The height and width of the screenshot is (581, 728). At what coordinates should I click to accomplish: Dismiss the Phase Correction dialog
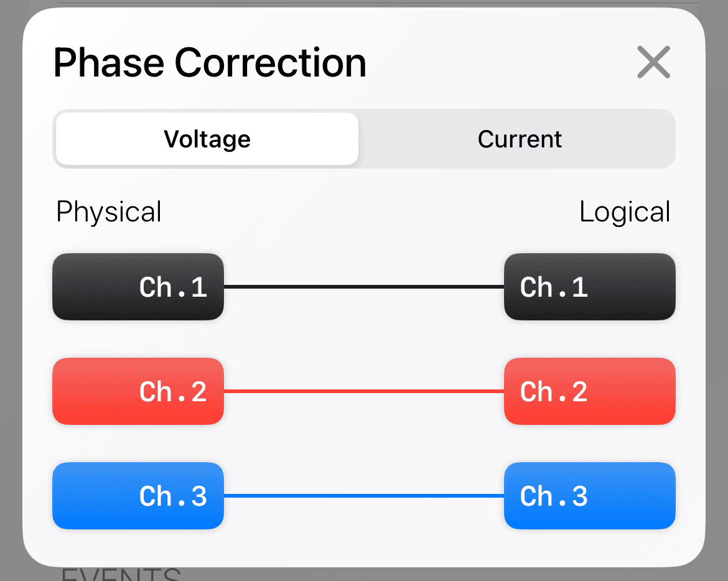(653, 63)
